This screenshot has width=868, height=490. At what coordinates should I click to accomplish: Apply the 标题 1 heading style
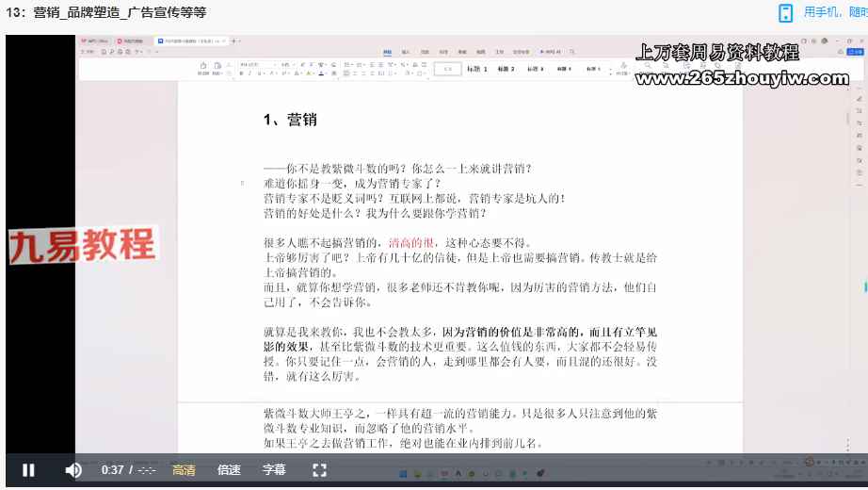click(476, 69)
